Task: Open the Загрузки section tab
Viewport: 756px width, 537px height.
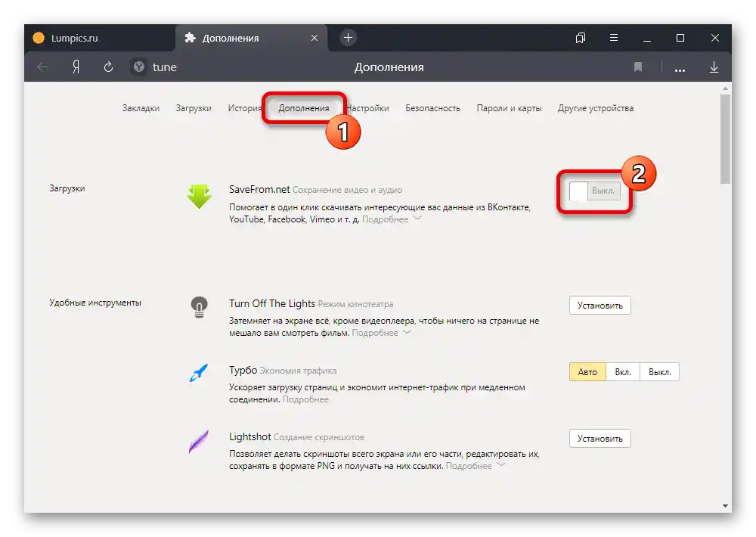Action: 194,108
